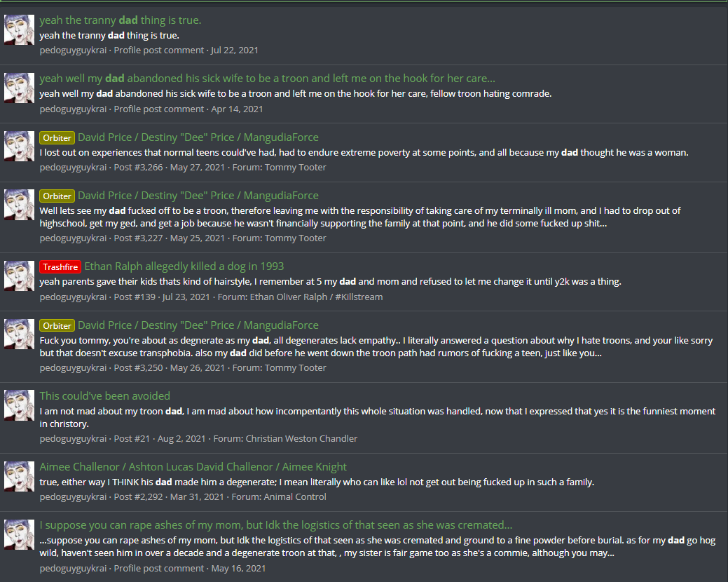
Task: Click avatar next to Post #3,266
Action: click(x=20, y=147)
